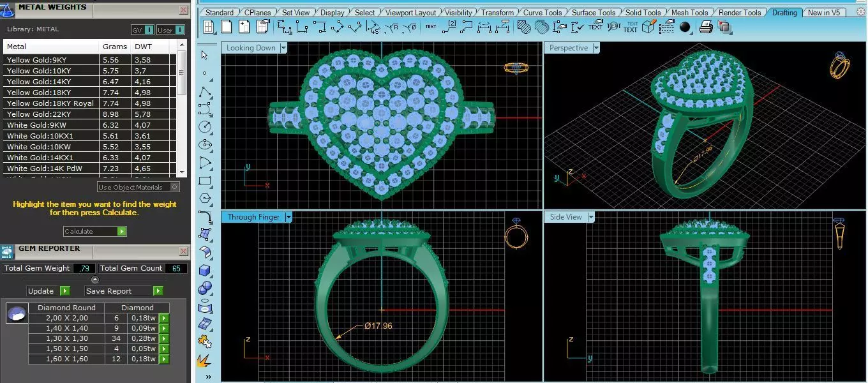Switch to the Standard tab

point(219,12)
